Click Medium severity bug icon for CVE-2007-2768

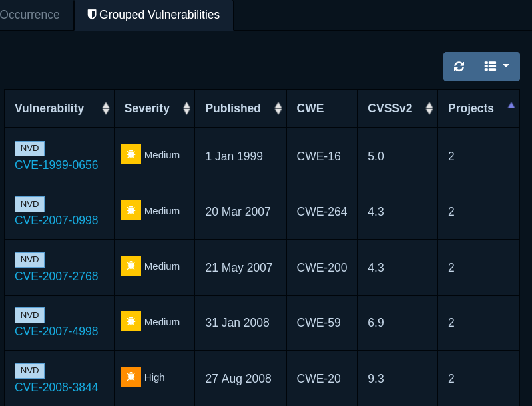tap(131, 266)
